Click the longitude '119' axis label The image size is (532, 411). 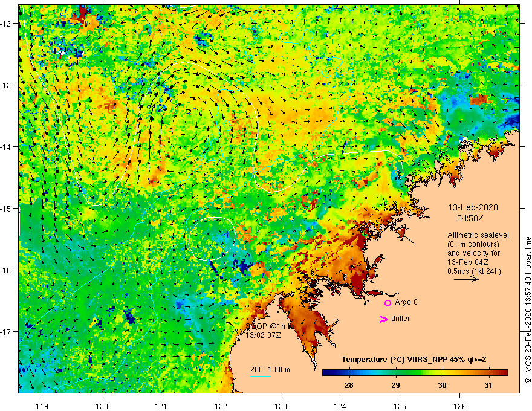pyautogui.click(x=42, y=406)
